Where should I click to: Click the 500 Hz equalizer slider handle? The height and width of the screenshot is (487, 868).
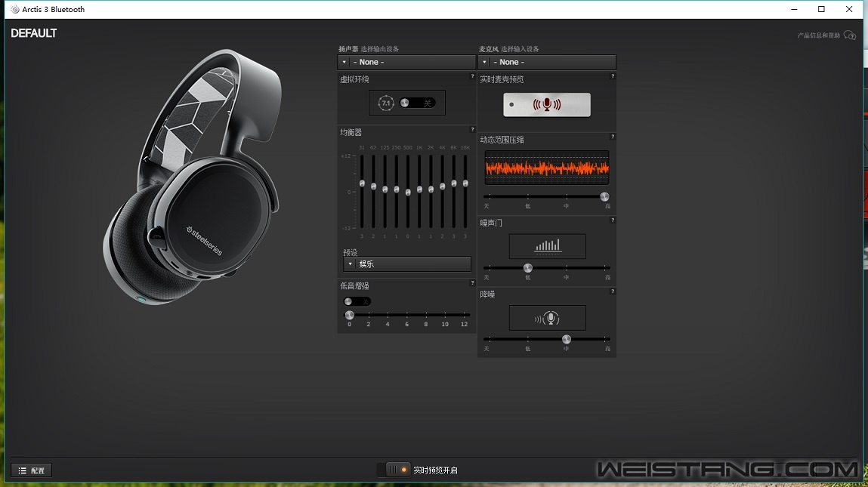(408, 193)
